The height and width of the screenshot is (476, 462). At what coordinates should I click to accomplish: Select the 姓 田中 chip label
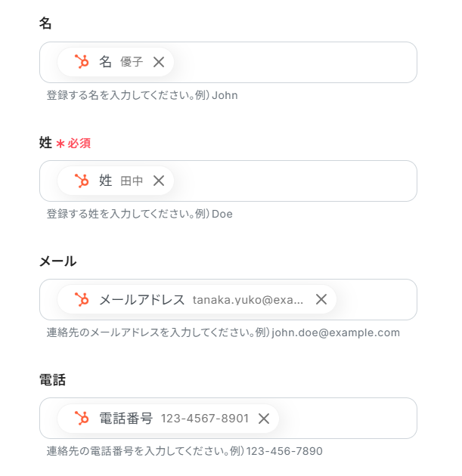[121, 181]
